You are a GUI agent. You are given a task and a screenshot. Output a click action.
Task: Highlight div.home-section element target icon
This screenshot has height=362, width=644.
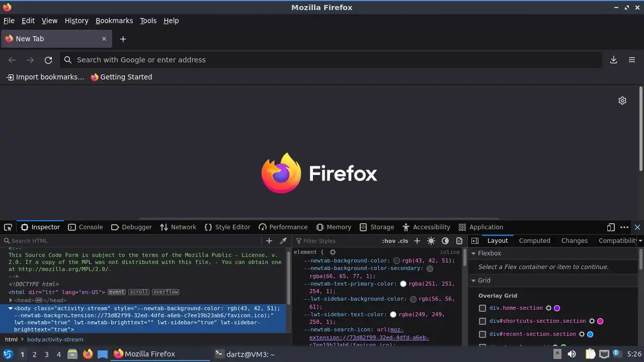(x=549, y=308)
